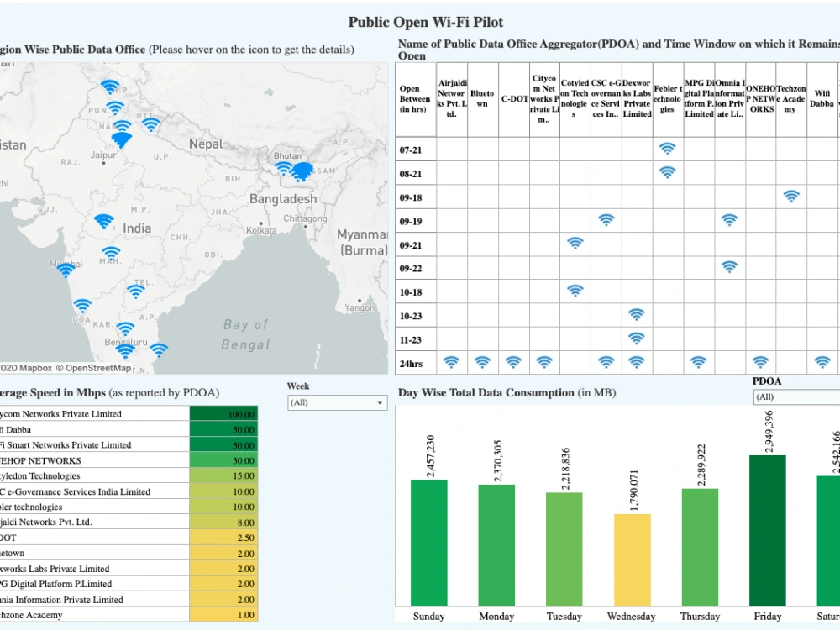
Task: Click the large Wi-Fi marker above Jaipur
Action: pos(122,140)
